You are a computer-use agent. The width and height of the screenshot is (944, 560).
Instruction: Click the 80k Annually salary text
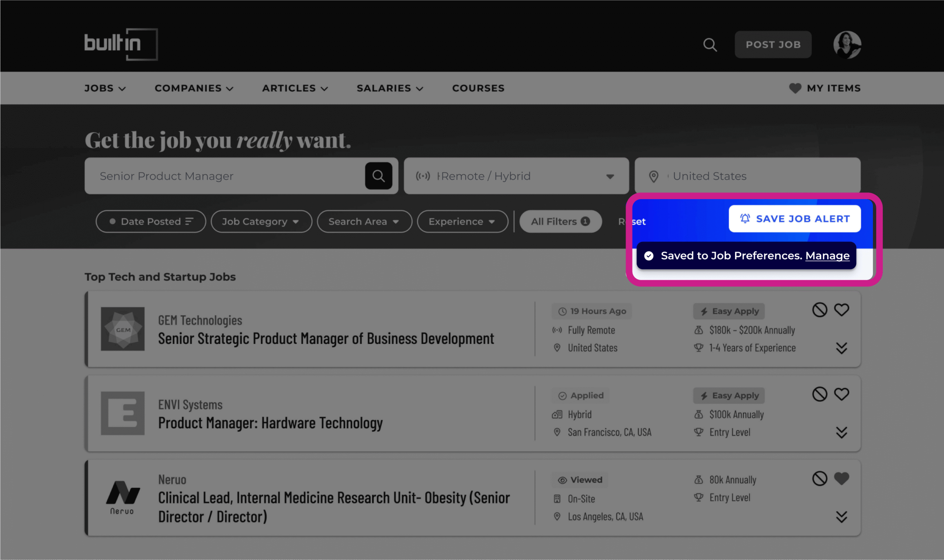pyautogui.click(x=733, y=480)
